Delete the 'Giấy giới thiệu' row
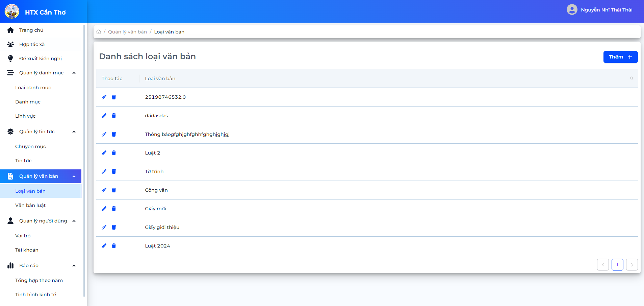The image size is (644, 306). coord(114,227)
